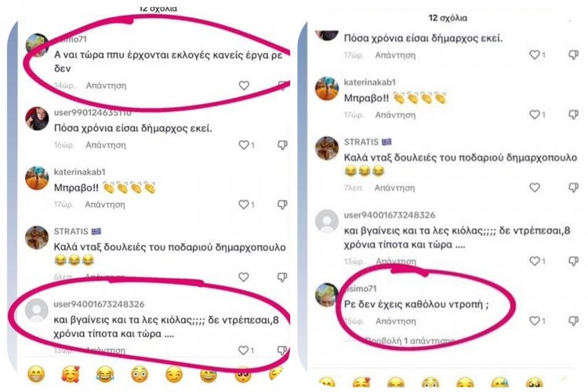Dislike the right-panel user94001673248326 comment
This screenshot has width=588, height=392.
(x=573, y=261)
